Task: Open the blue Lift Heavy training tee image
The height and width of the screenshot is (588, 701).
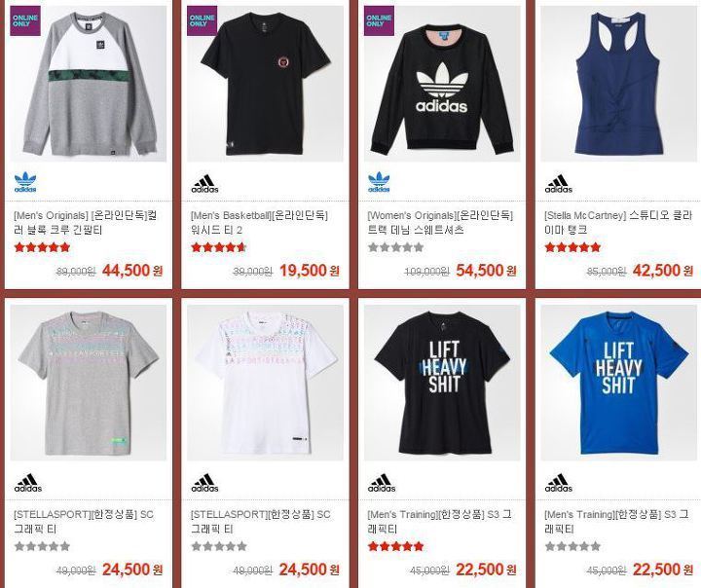Action: click(619, 383)
